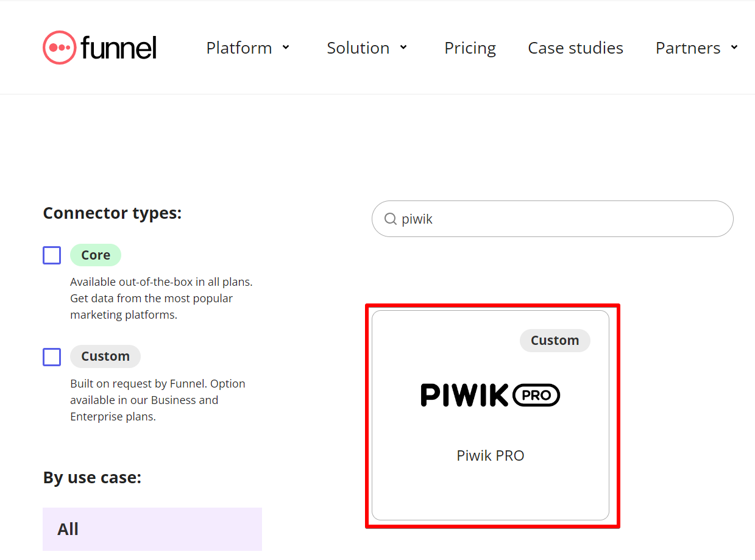Click the Core green label pill
The height and width of the screenshot is (560, 755).
pos(95,255)
